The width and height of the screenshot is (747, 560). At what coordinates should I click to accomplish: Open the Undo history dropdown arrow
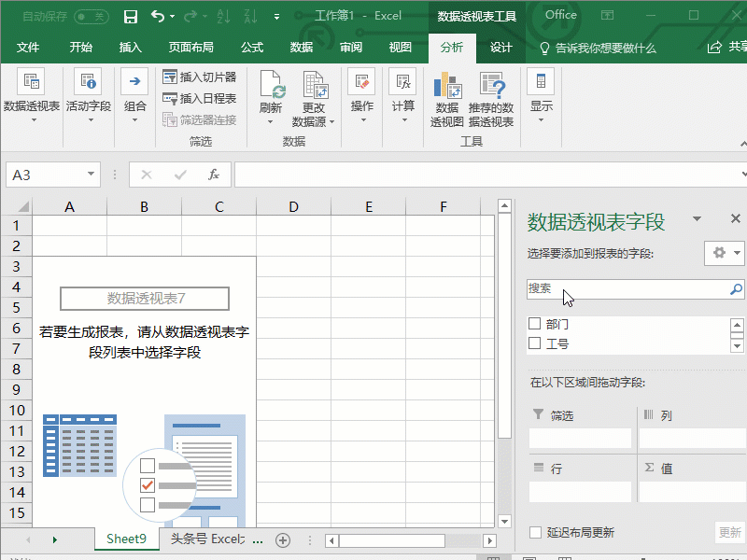pyautogui.click(x=172, y=17)
